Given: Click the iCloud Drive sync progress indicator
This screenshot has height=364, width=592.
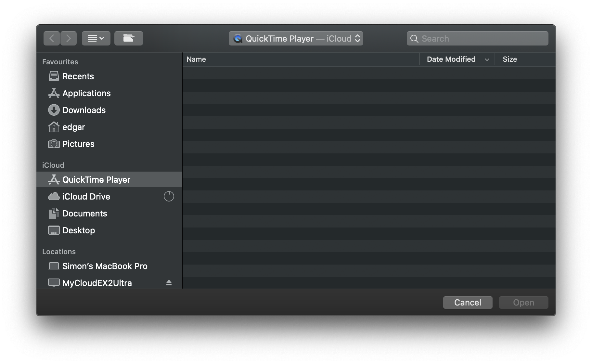Looking at the screenshot, I should pos(169,196).
